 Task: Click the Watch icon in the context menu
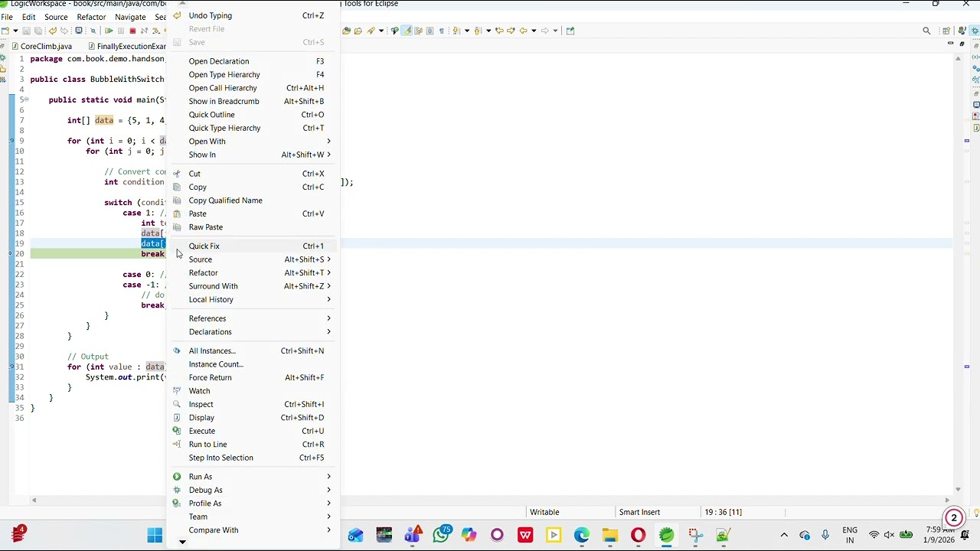(x=177, y=391)
